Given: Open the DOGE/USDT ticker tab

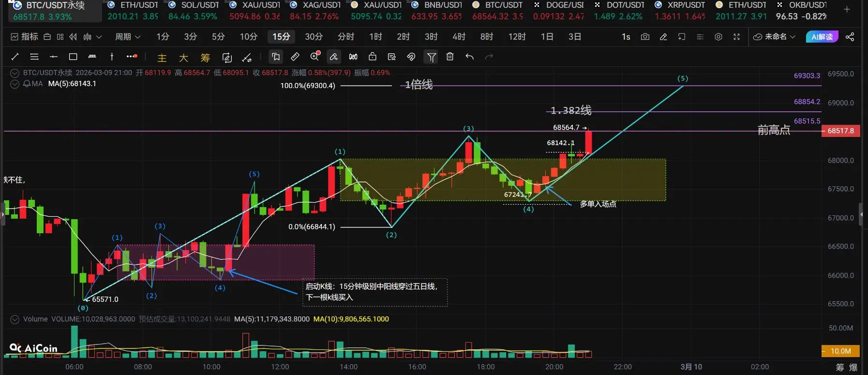Looking at the screenshot, I should tap(558, 11).
